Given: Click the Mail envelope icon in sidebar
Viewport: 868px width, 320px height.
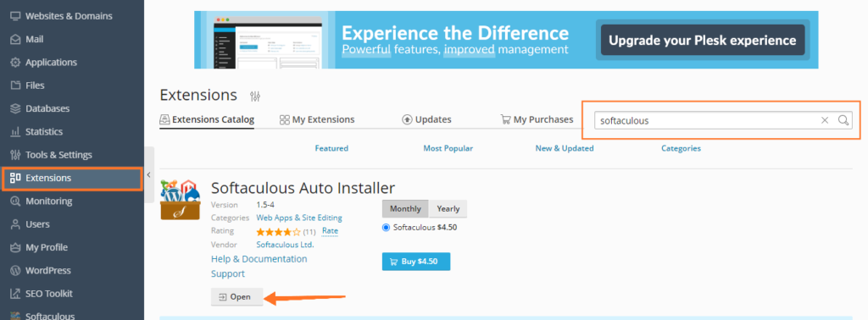Looking at the screenshot, I should pyautogui.click(x=15, y=39).
